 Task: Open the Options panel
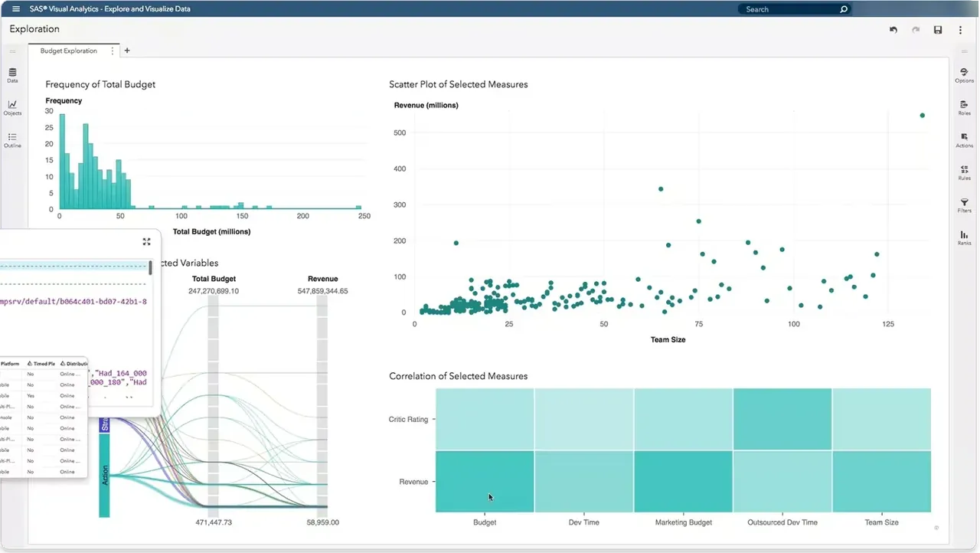(965, 75)
